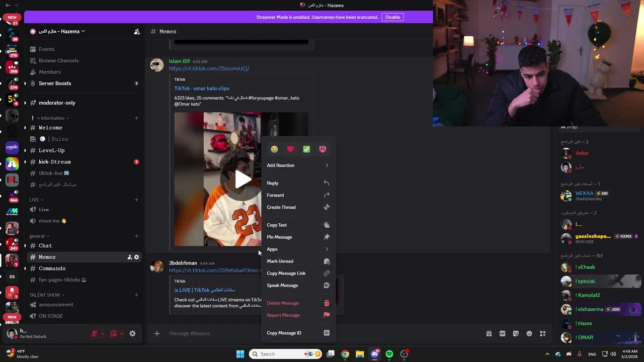644x362 pixels.
Task: Open Browse Channels
Action: point(85,60)
